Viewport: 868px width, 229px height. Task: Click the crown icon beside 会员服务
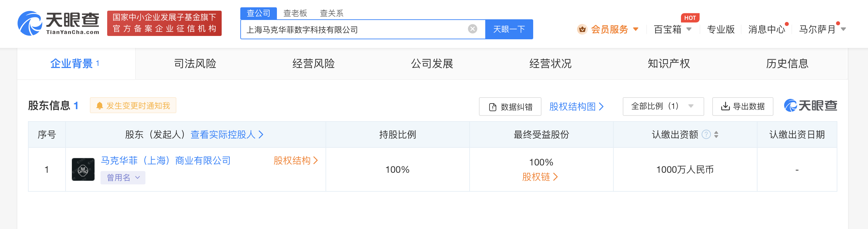click(x=582, y=30)
